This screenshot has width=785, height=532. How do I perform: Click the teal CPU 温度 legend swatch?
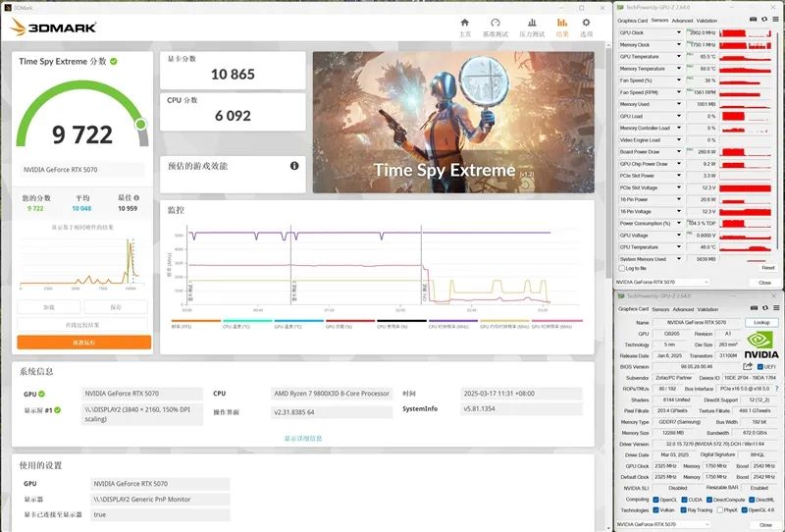point(247,321)
